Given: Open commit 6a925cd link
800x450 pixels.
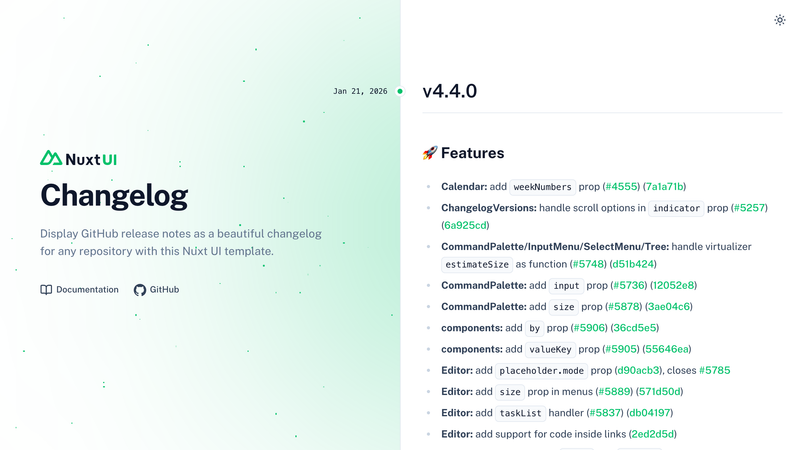Looking at the screenshot, I should pyautogui.click(x=465, y=226).
